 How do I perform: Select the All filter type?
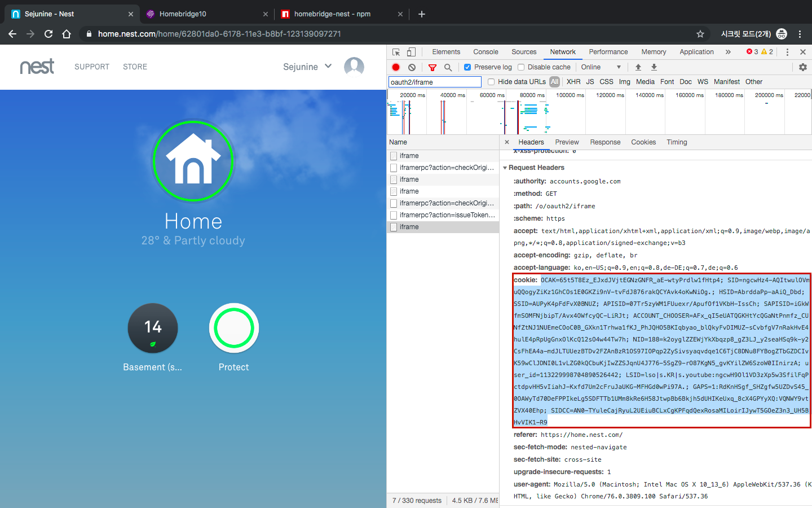[555, 82]
